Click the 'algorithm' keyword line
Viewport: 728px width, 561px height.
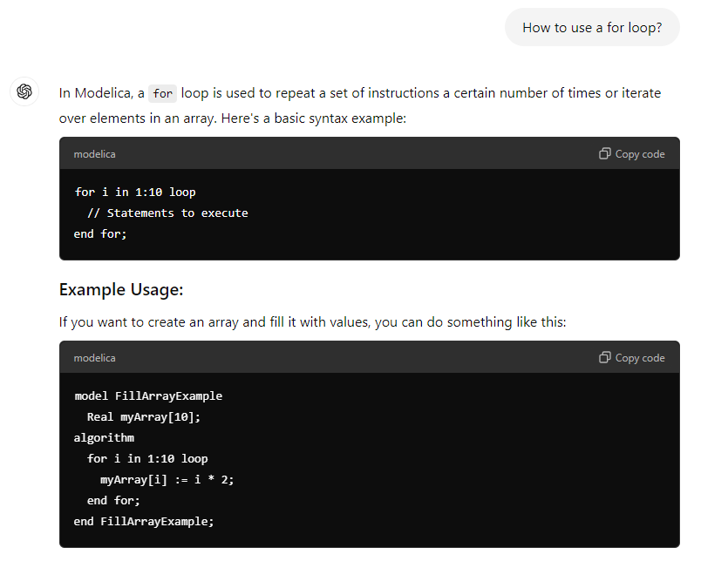click(x=104, y=437)
